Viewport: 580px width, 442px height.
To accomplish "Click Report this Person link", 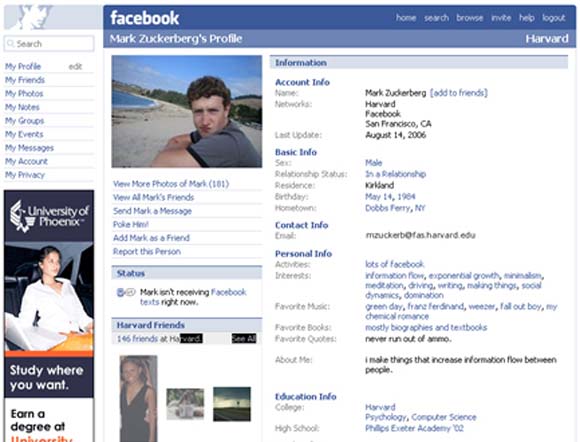I will pos(147,252).
